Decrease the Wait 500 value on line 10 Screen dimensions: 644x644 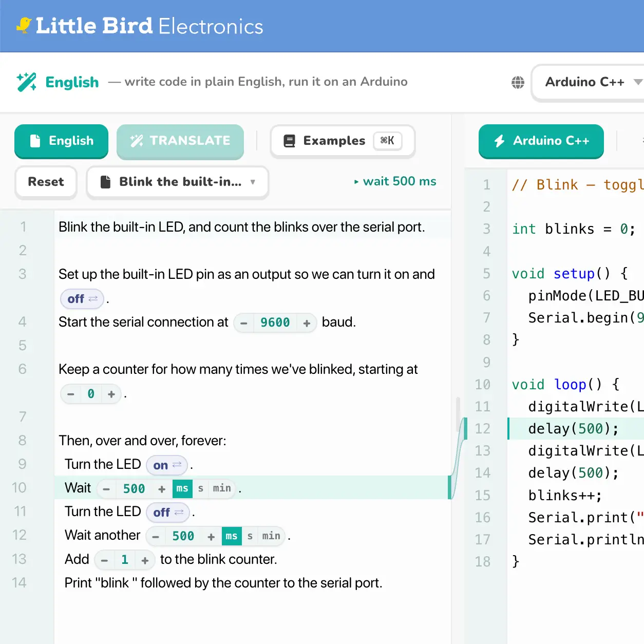[x=106, y=489]
